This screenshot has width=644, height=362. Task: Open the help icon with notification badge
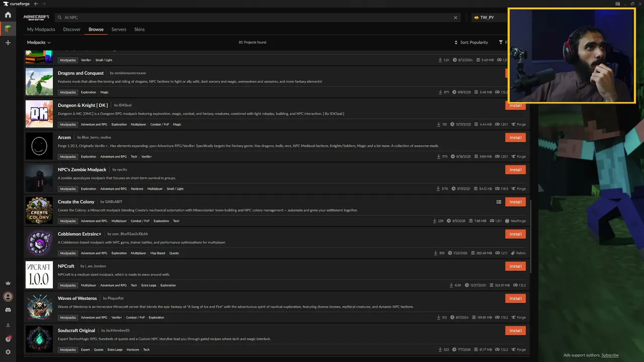tap(8, 339)
